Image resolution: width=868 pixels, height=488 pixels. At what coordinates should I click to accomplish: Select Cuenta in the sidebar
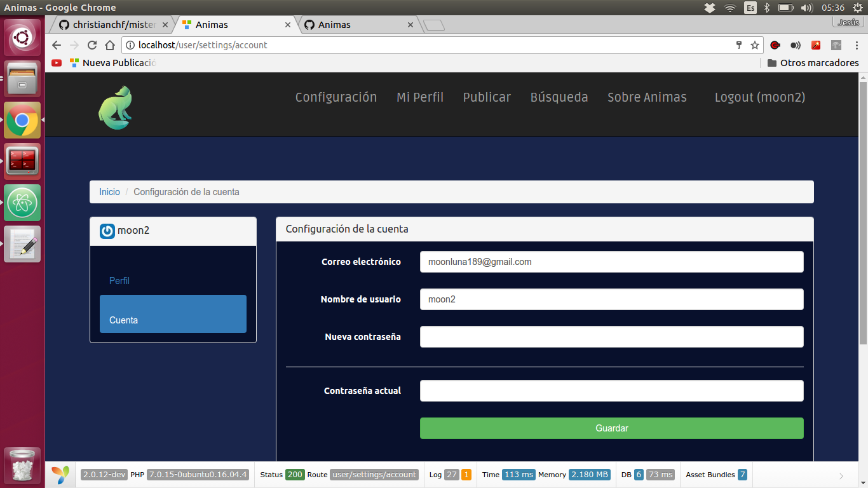(x=173, y=314)
